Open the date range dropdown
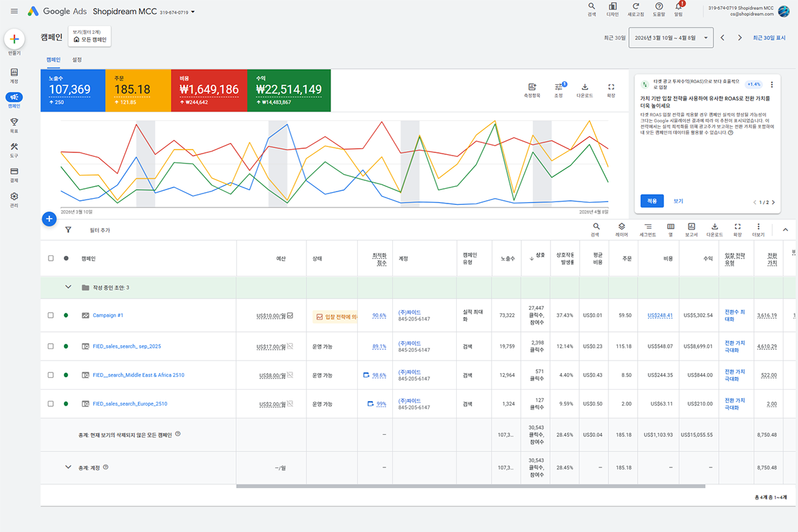The image size is (798, 532). point(671,38)
